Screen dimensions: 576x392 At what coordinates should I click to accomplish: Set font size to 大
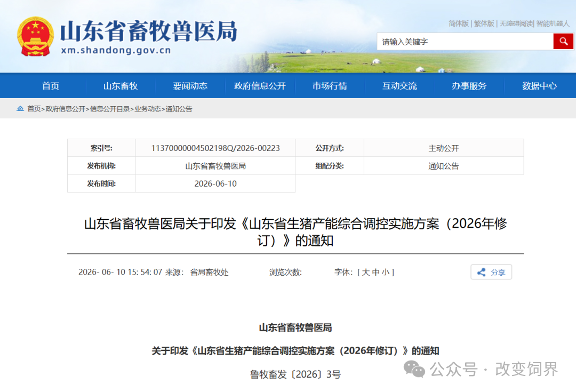coord(365,272)
